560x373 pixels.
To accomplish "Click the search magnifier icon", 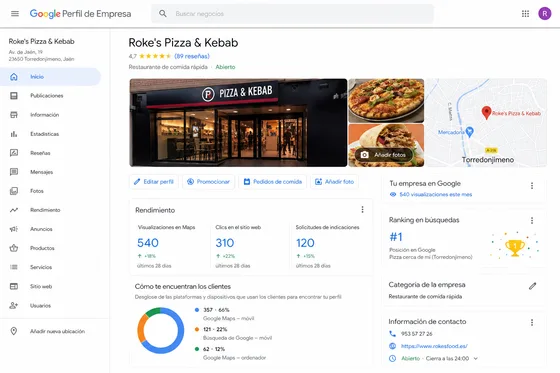I will 163,14.
